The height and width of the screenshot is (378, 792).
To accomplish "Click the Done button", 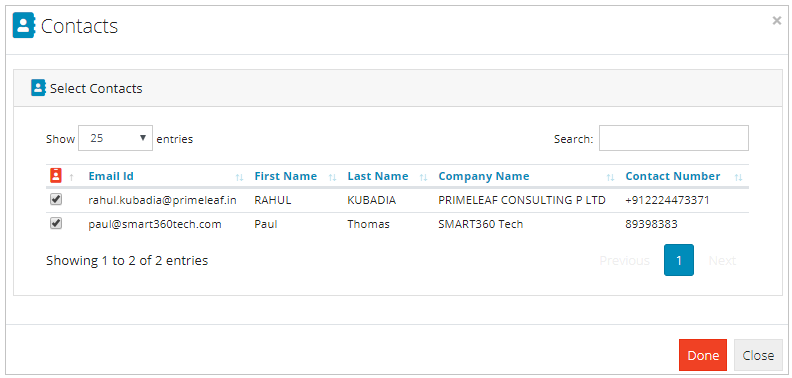I will tap(703, 355).
